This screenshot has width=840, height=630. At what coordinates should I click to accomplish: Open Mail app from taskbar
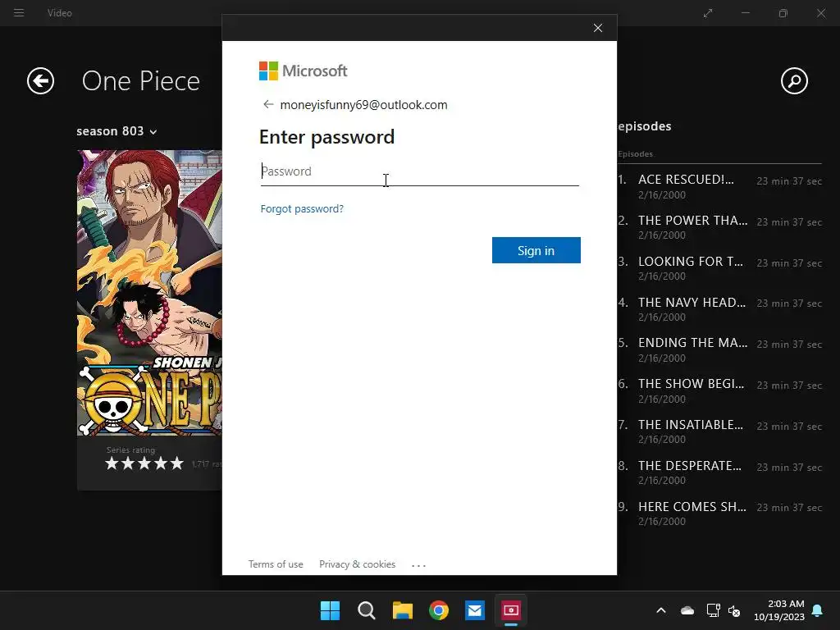click(x=475, y=610)
